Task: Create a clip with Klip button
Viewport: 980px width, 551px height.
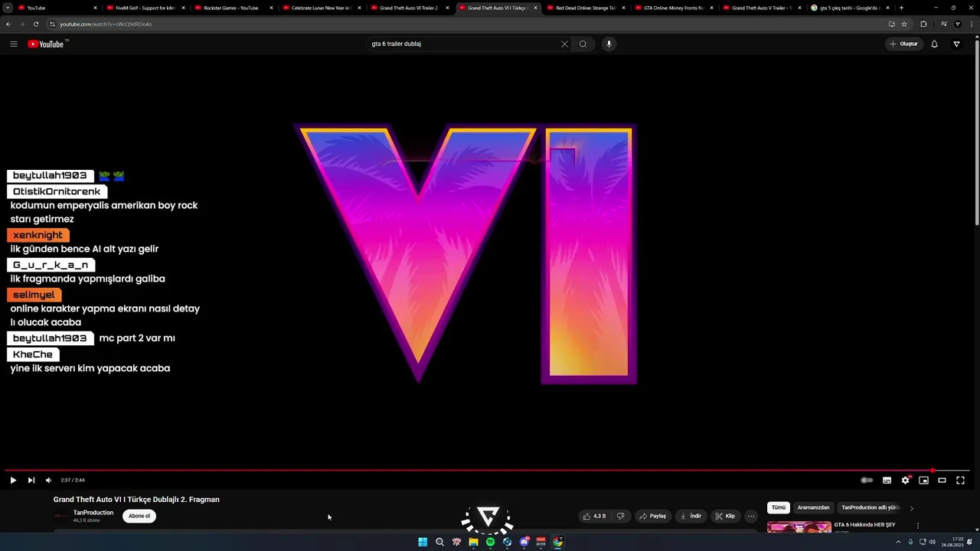Action: [x=725, y=516]
